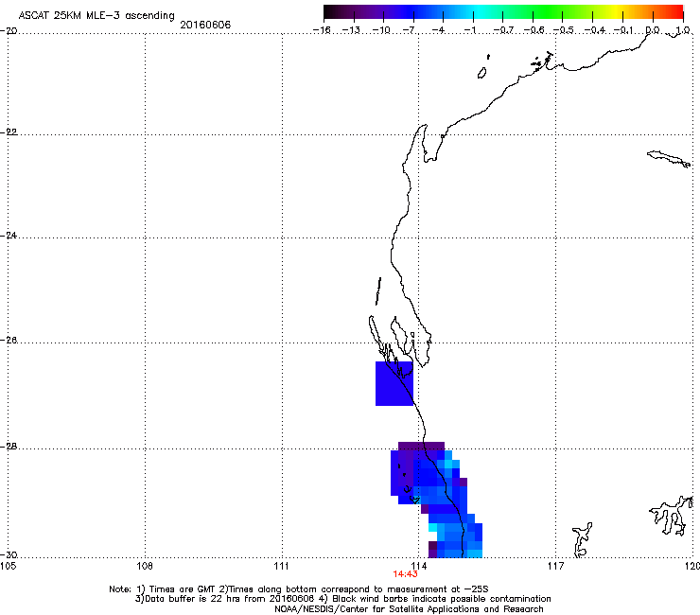Click the red end of the color bar
Screen dimensions: 700x615
click(674, 12)
